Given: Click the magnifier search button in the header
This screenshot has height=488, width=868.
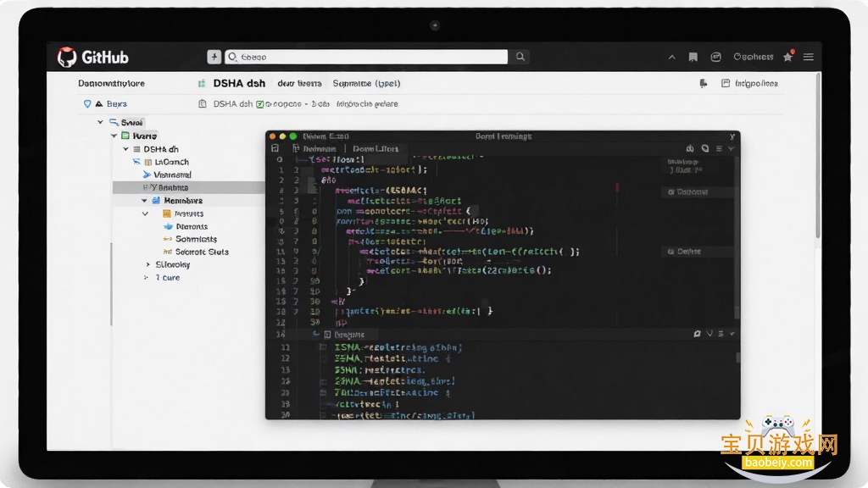Looking at the screenshot, I should (520, 57).
